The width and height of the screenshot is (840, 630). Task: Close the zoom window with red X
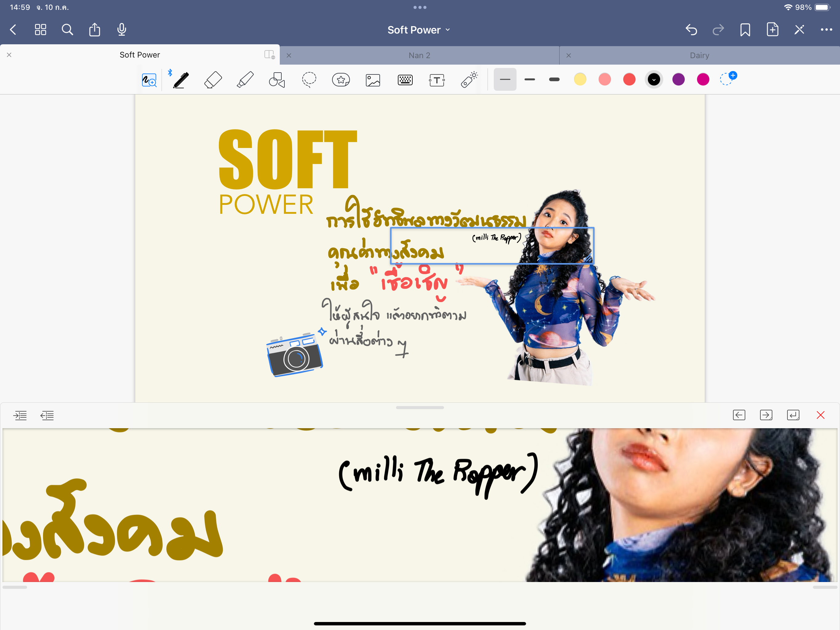(820, 415)
